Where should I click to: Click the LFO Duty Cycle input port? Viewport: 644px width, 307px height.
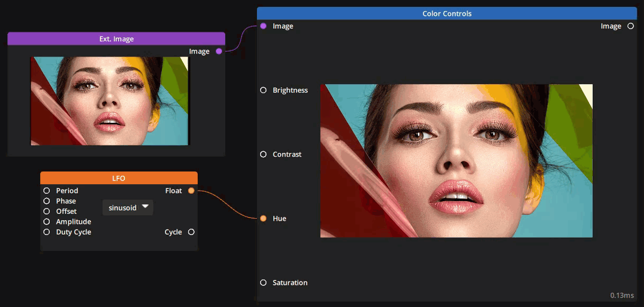coord(47,232)
